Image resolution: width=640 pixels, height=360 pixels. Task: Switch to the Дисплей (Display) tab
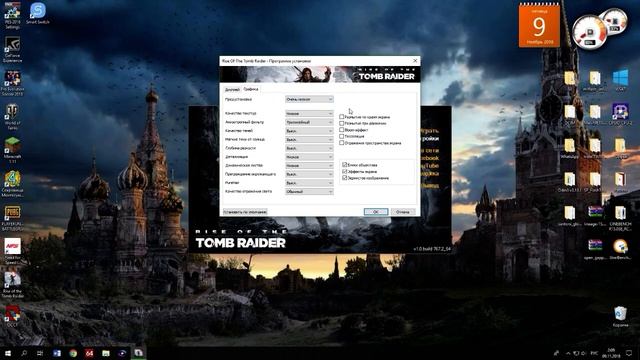(x=232, y=89)
